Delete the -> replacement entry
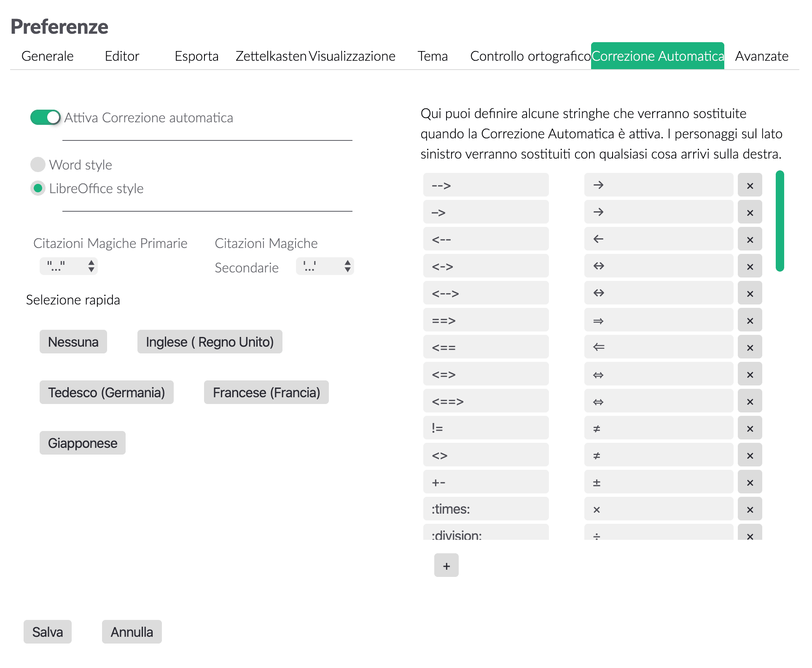 [x=750, y=212]
